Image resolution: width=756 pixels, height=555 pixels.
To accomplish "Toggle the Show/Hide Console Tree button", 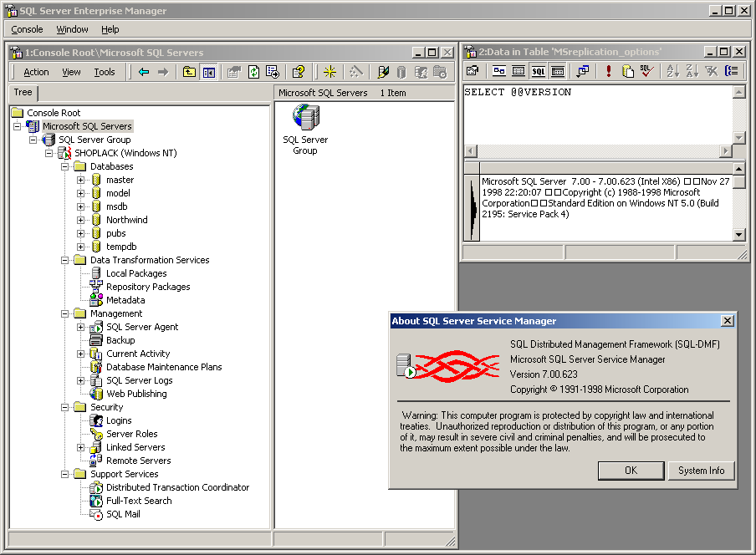I will 208,73.
